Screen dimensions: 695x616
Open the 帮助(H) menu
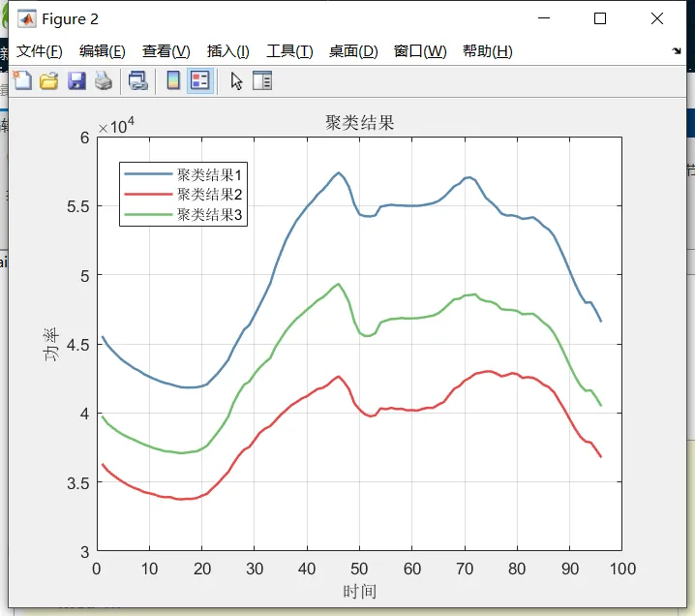[488, 51]
